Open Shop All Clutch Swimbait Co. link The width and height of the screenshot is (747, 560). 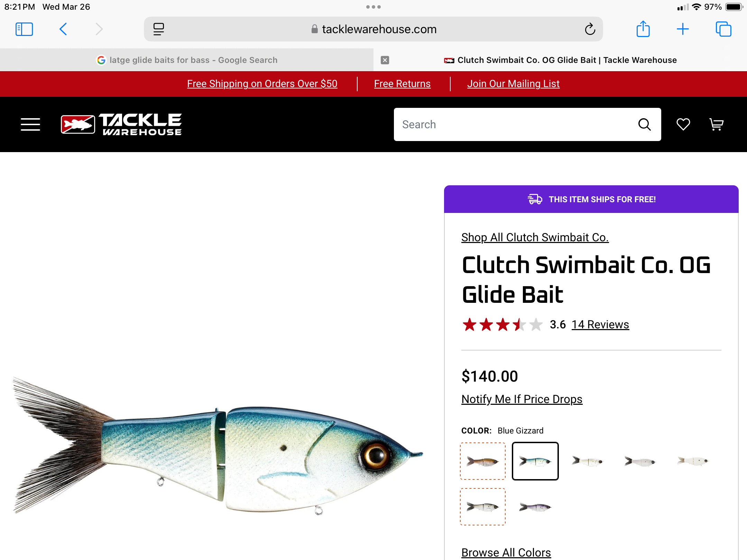535,237
